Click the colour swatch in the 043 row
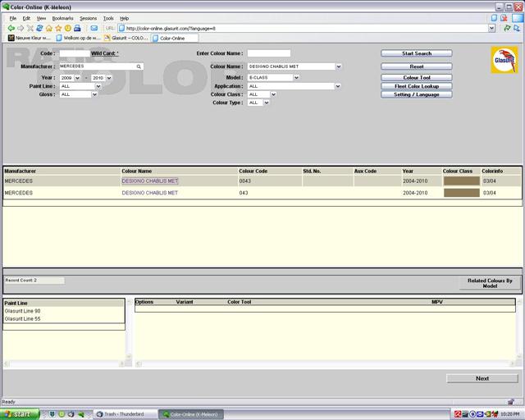 (461, 193)
